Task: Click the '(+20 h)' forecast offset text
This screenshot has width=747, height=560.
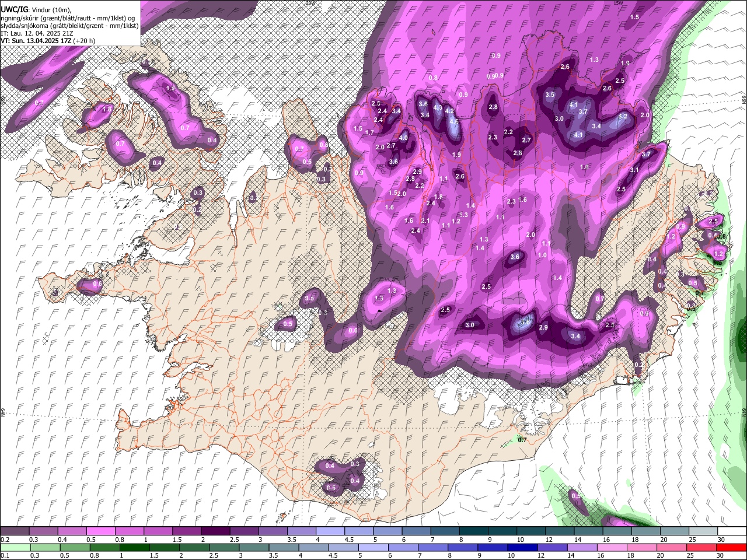Action: point(85,41)
